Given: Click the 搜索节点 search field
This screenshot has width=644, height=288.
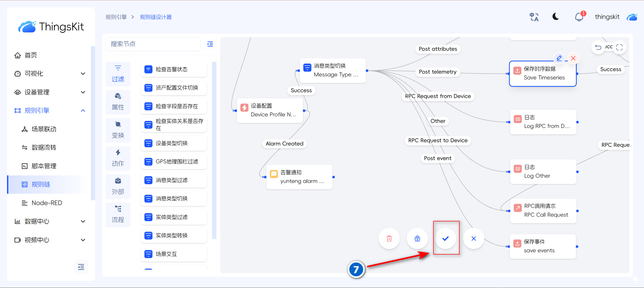Looking at the screenshot, I should pos(153,44).
